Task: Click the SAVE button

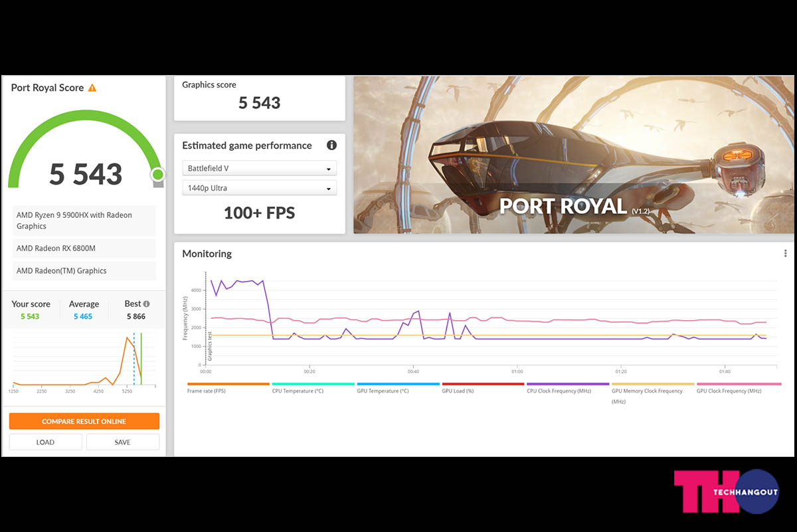Action: pyautogui.click(x=123, y=442)
